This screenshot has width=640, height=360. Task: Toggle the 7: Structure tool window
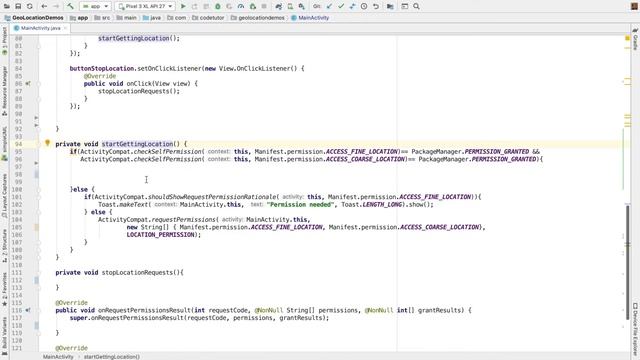coord(4,245)
